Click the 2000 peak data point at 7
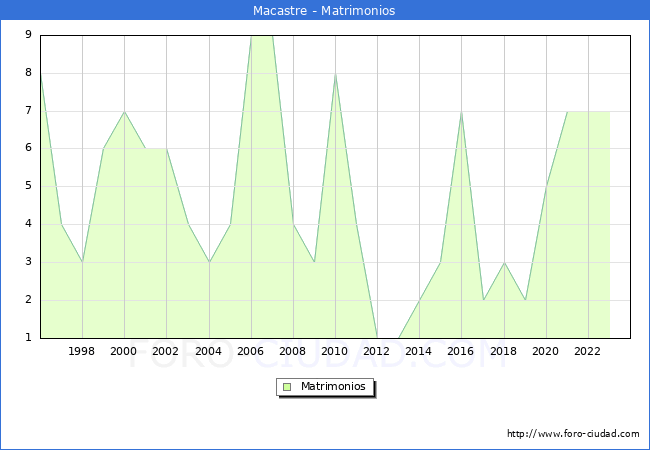This screenshot has height=450, width=650. tap(124, 111)
